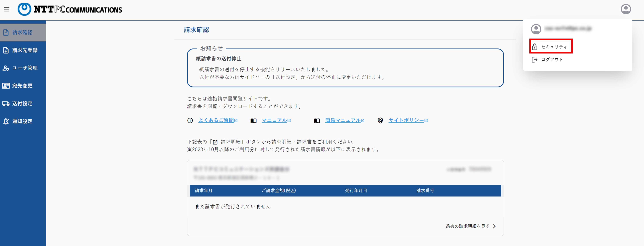Choose ログアウト from the account menu
Viewport: 644px width, 246px height.
pos(548,60)
